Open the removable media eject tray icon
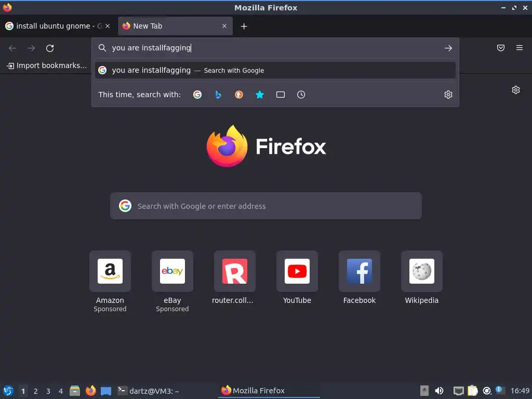532x399 pixels. pyautogui.click(x=424, y=391)
